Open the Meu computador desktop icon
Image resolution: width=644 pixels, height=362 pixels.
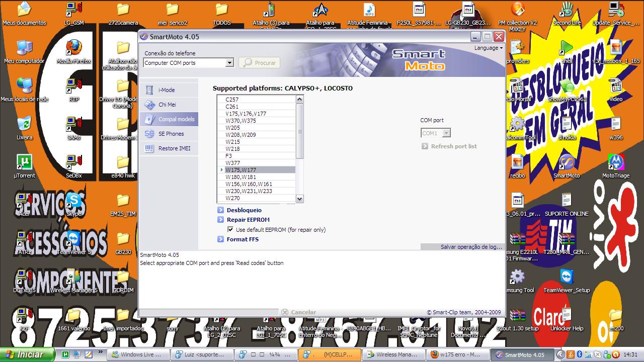tap(24, 52)
